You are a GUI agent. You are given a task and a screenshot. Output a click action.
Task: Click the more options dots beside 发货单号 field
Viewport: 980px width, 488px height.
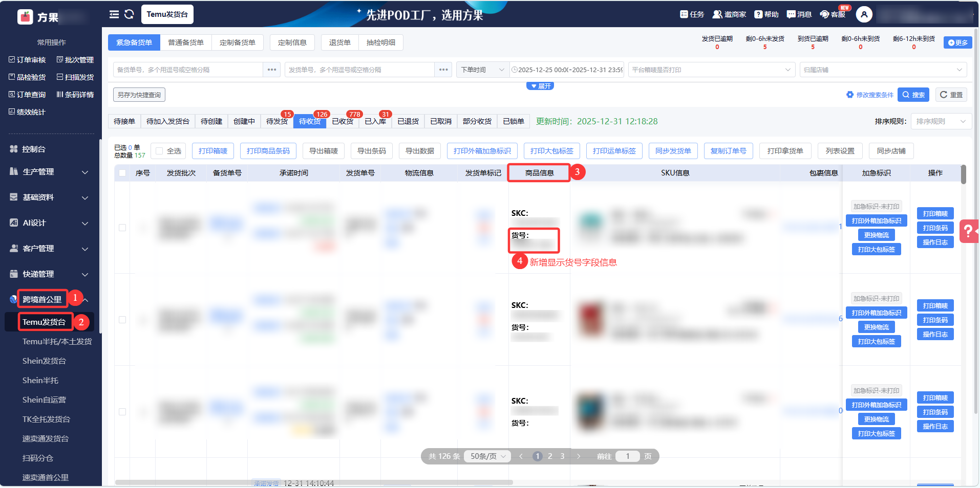pos(443,70)
